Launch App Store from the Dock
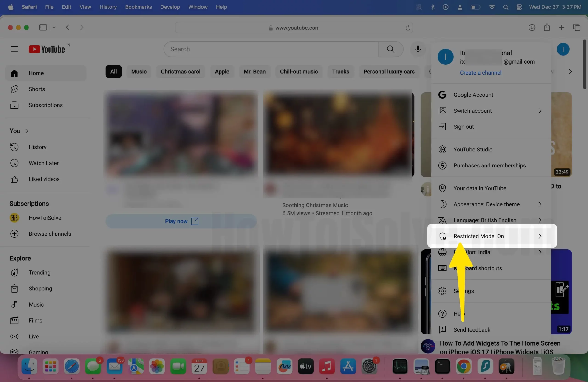The width and height of the screenshot is (588, 382). 348,367
